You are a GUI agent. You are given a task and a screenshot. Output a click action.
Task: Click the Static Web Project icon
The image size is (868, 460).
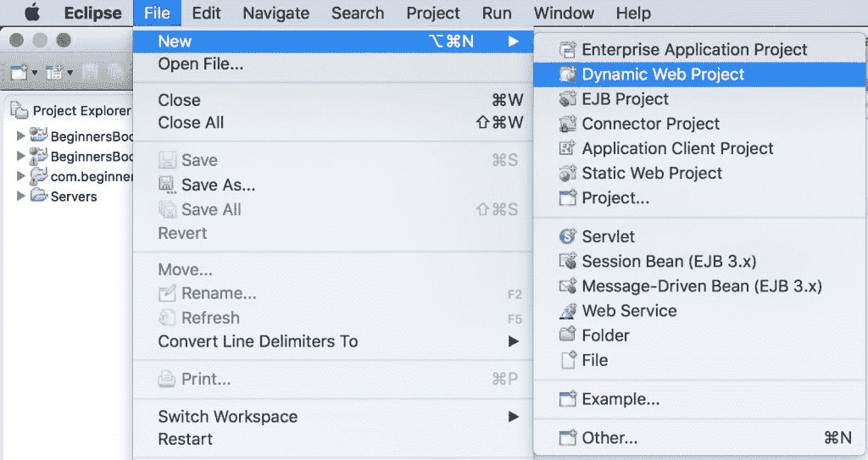[567, 174]
